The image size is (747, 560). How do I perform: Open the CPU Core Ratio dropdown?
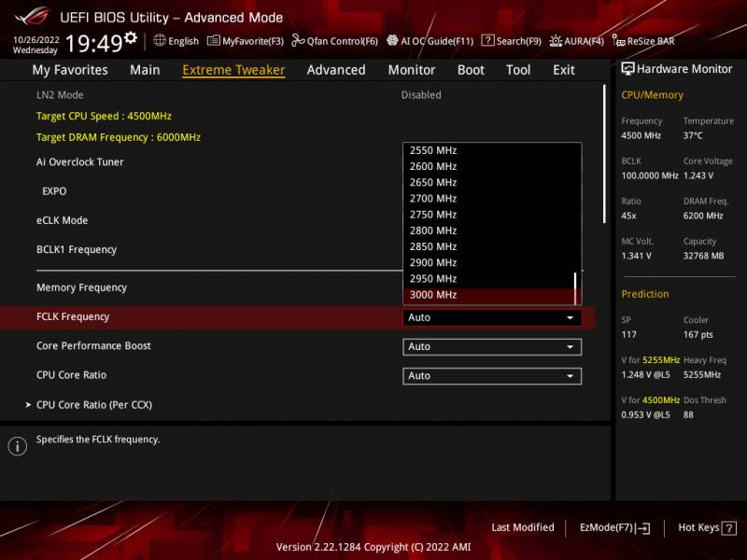(x=492, y=376)
